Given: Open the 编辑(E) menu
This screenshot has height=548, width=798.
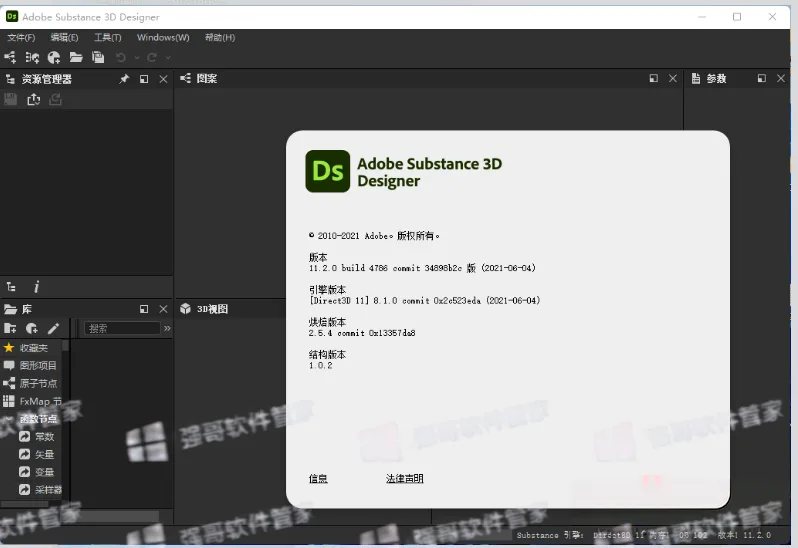Looking at the screenshot, I should click(64, 38).
